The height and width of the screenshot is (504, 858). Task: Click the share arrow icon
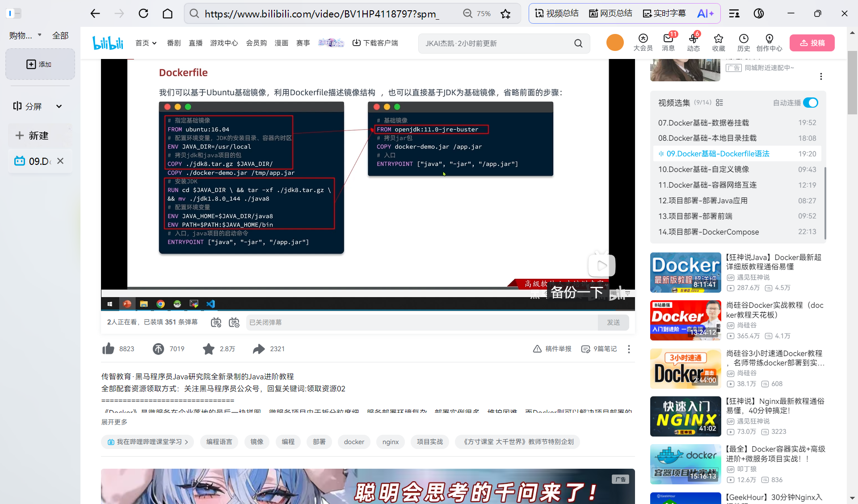[x=259, y=349]
